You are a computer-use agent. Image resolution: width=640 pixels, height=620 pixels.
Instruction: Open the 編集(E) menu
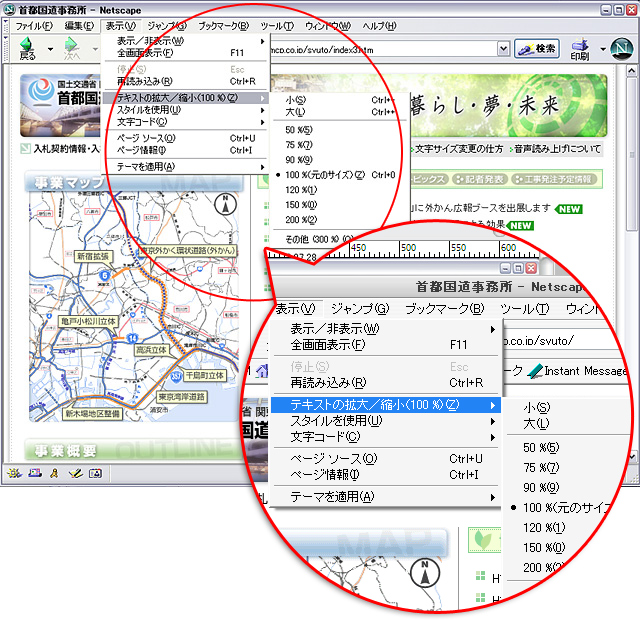[79, 26]
